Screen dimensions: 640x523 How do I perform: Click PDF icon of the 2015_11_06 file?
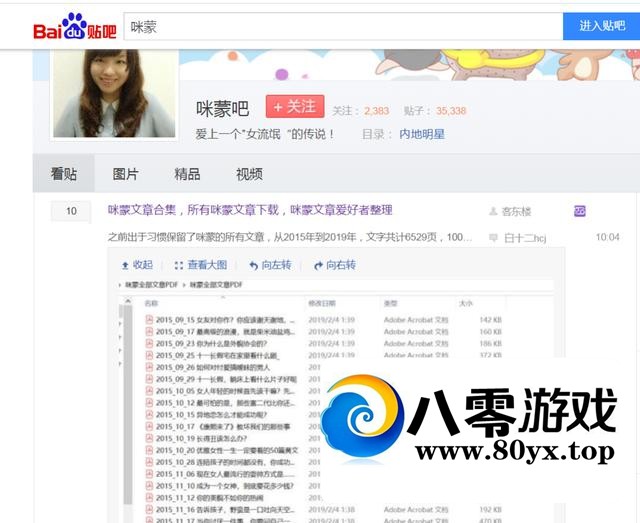(x=149, y=474)
